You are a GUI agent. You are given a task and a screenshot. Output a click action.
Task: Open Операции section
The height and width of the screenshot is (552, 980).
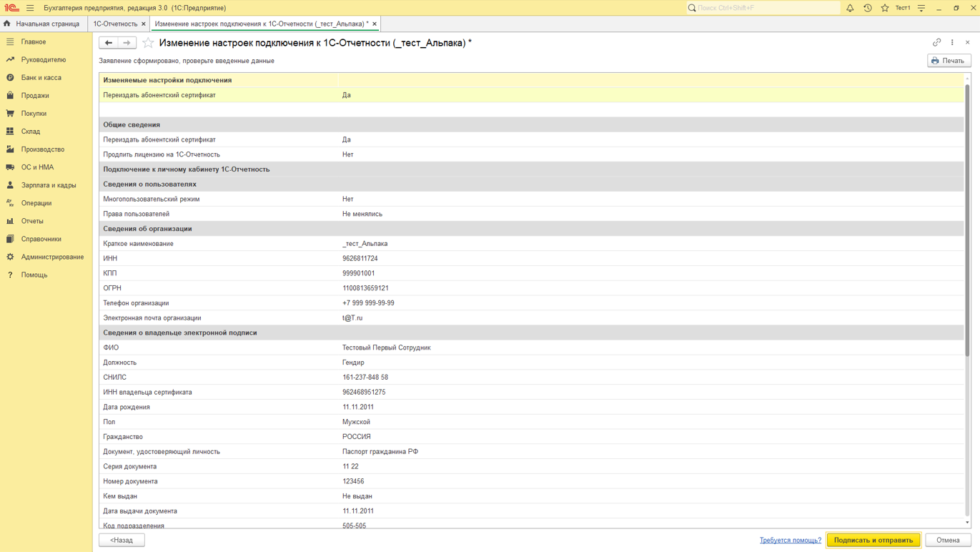pos(46,202)
